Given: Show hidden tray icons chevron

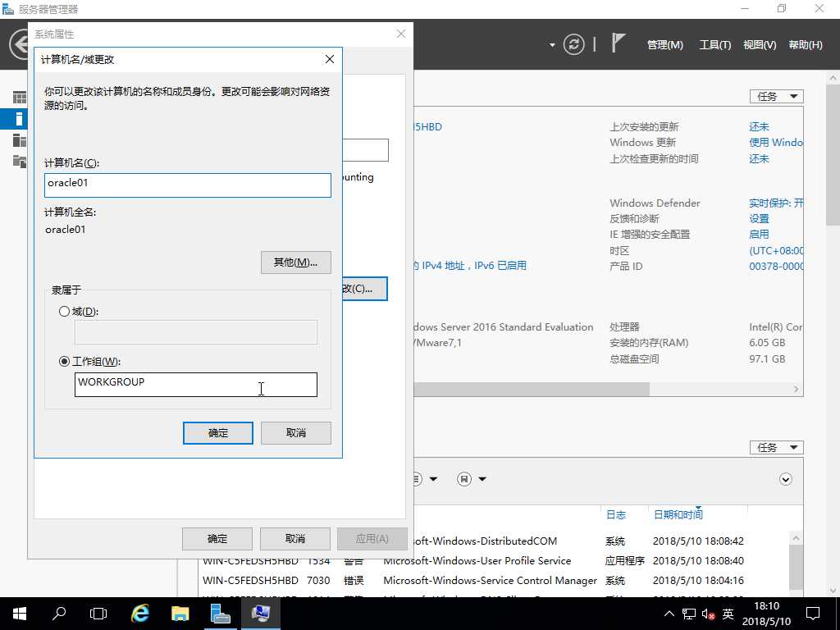Looking at the screenshot, I should (x=669, y=614).
